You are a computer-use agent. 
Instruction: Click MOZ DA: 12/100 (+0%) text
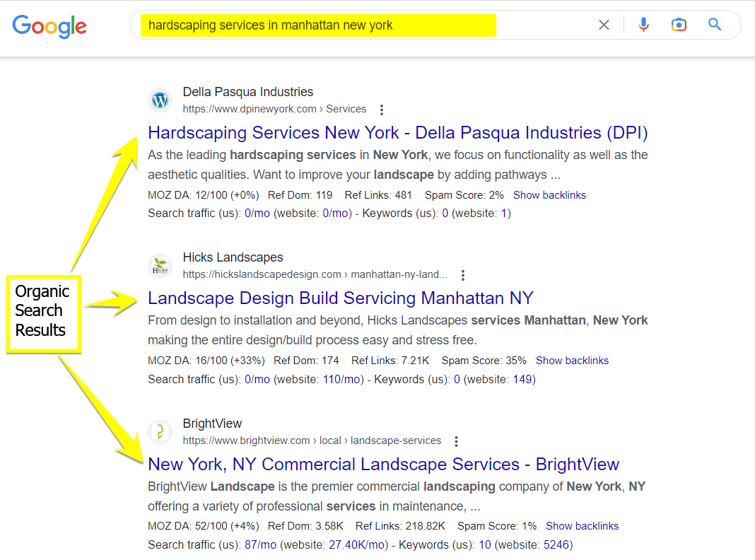(203, 195)
